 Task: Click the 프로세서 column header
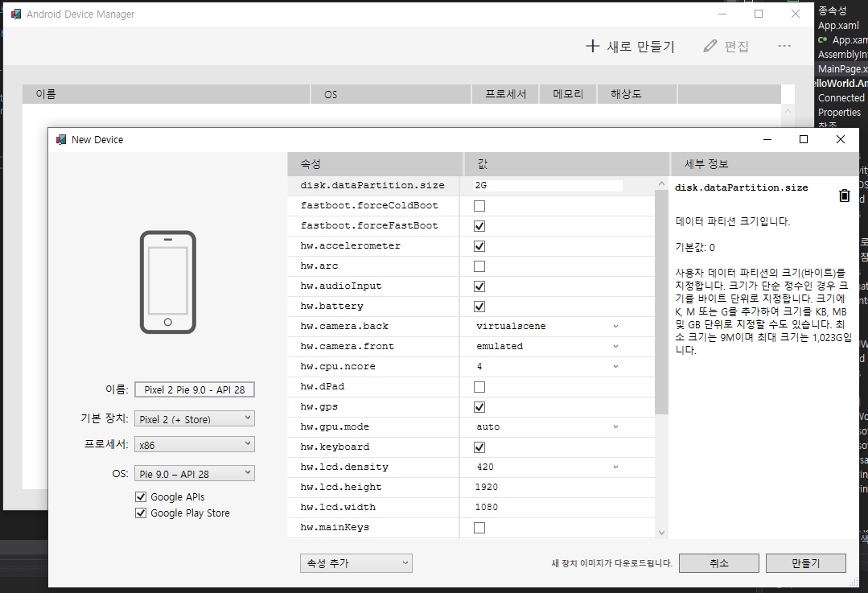[505, 94]
